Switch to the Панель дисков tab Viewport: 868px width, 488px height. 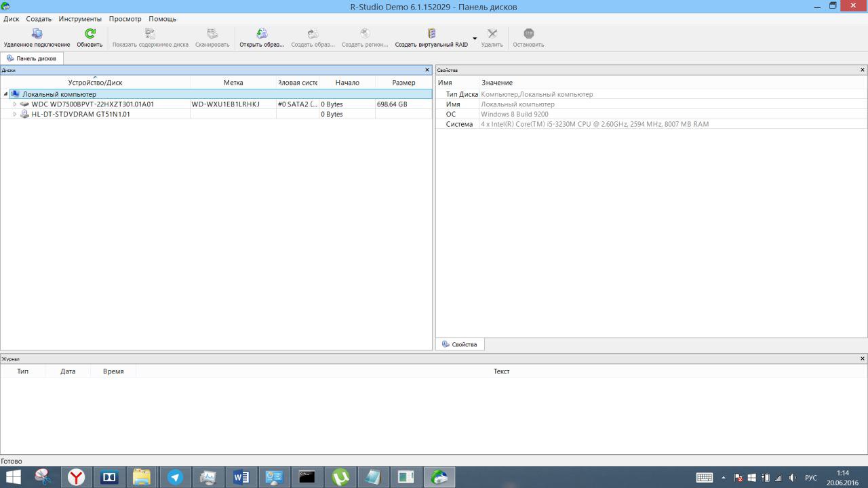32,58
